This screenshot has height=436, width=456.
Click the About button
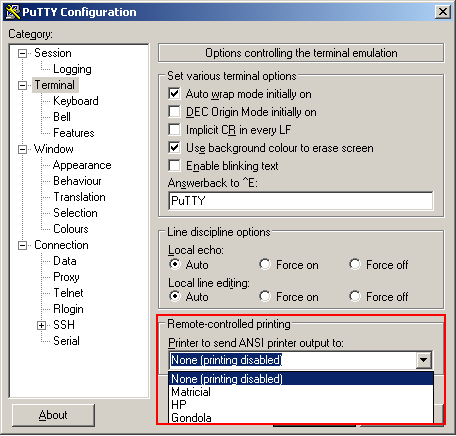click(53, 415)
